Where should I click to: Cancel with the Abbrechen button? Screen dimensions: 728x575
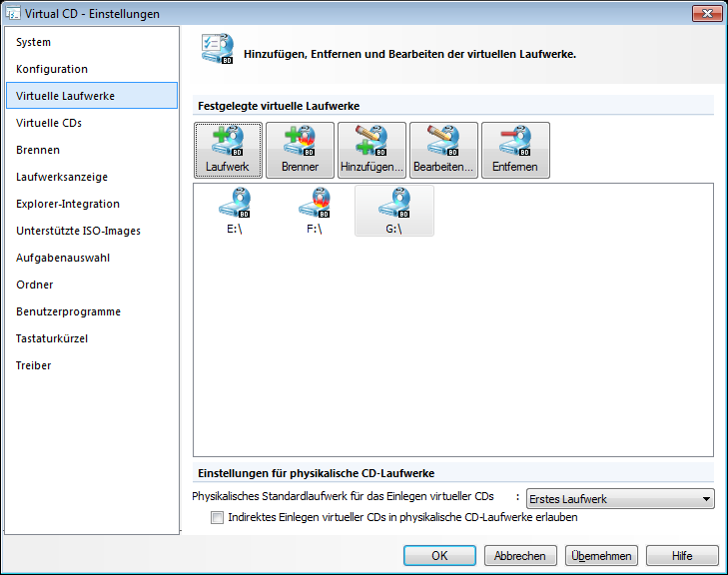coord(520,555)
